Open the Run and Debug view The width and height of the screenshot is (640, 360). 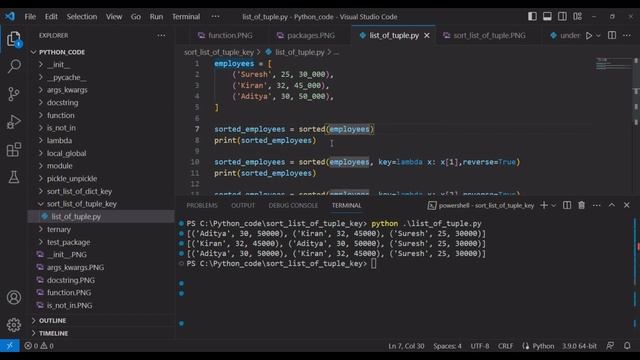(x=14, y=122)
